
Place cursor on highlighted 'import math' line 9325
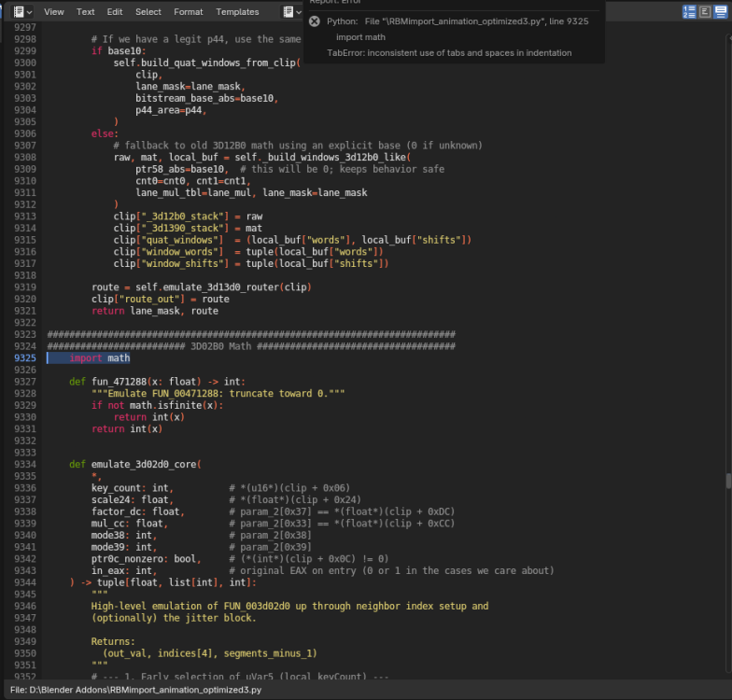tap(99, 358)
